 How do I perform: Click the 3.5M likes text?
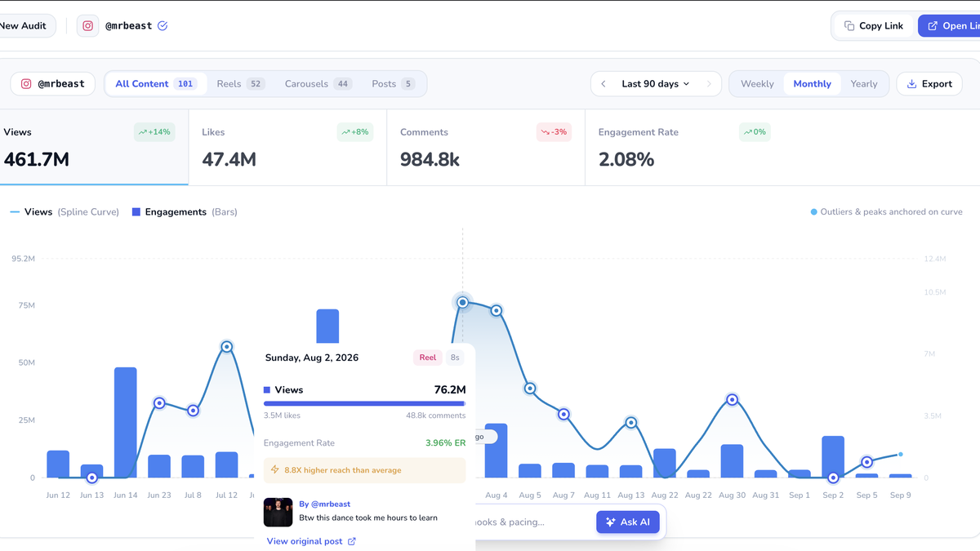(x=282, y=415)
